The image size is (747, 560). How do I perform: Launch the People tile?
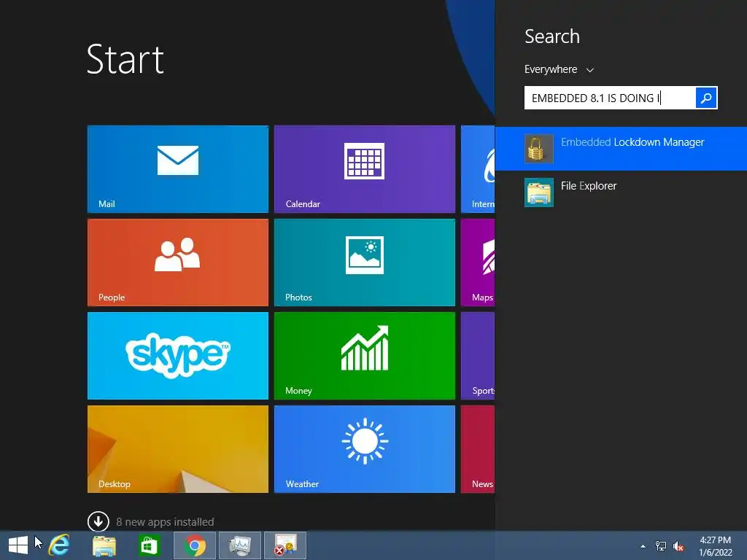[178, 262]
